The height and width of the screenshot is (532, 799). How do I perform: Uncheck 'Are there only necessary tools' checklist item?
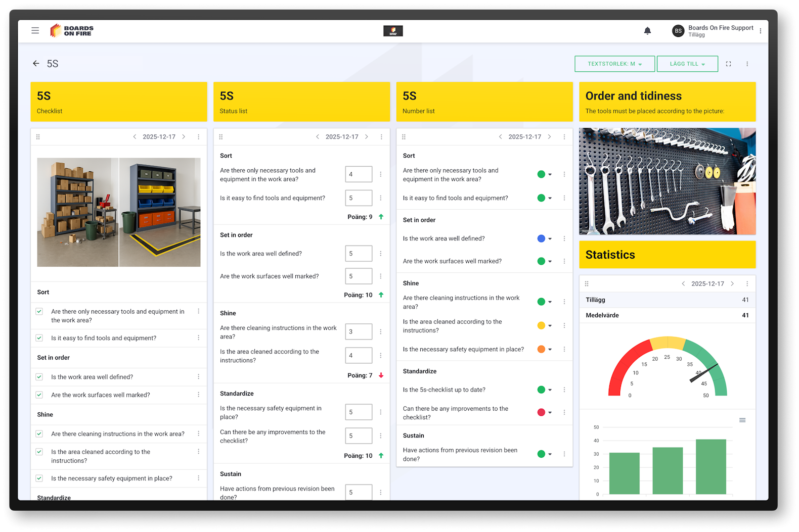tap(39, 312)
